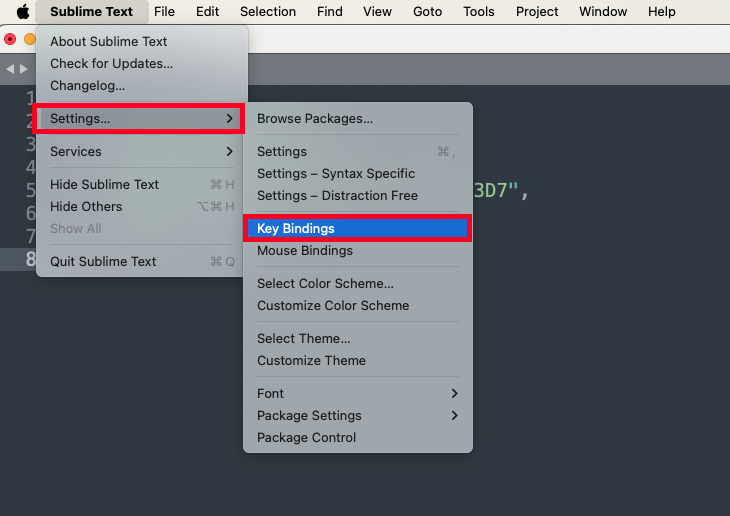Image resolution: width=730 pixels, height=516 pixels.
Task: Open Settings – Distraction Free
Action: point(358,196)
